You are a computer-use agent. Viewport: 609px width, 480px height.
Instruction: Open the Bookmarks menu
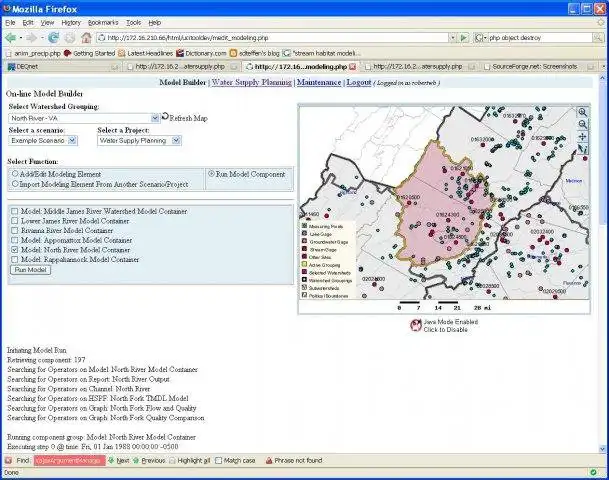(103, 23)
